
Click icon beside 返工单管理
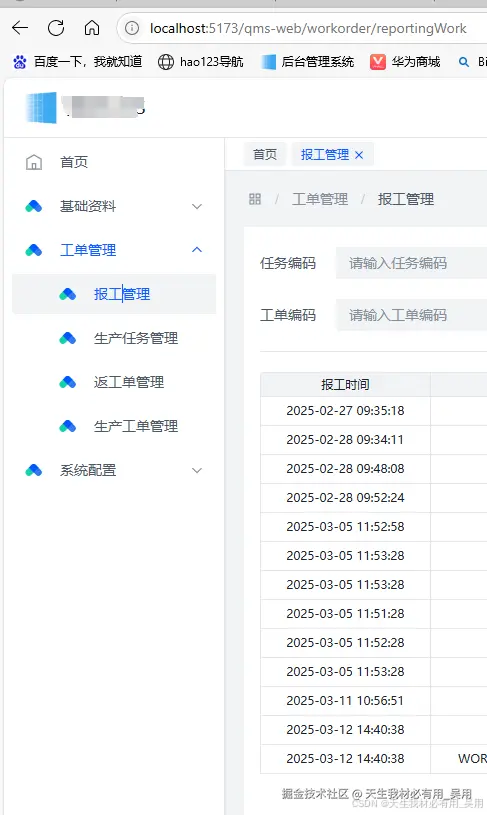pyautogui.click(x=68, y=383)
